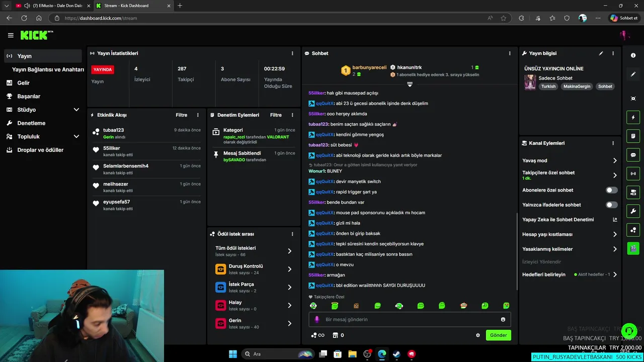Image resolution: width=644 pixels, height=362 pixels.
Task: Expand the Topluluk sidebar section
Action: click(76, 136)
